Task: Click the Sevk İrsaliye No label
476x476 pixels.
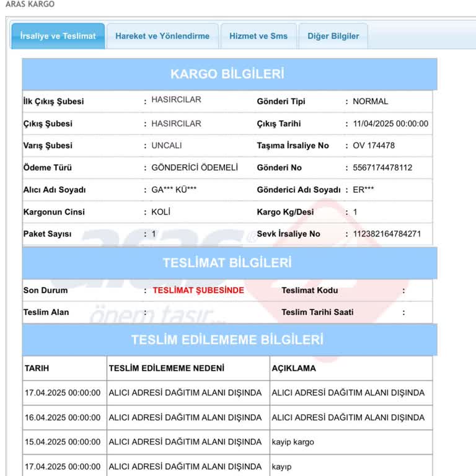Action: 288,234
